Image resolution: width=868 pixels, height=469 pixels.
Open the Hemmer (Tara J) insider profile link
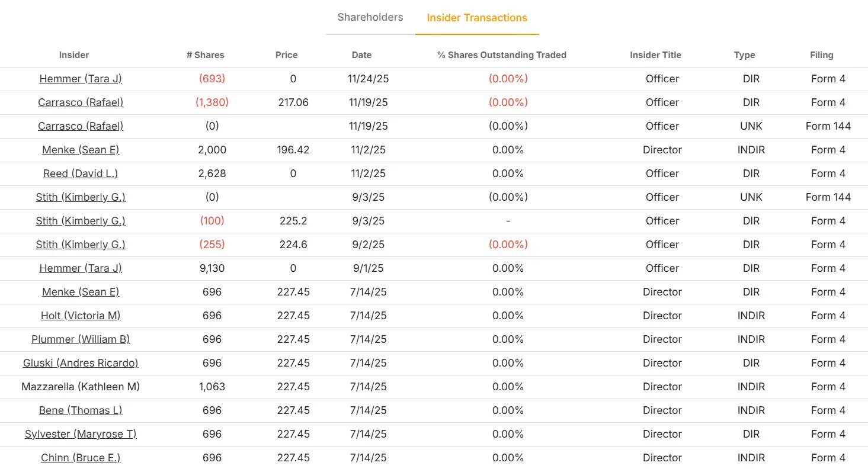pyautogui.click(x=81, y=79)
